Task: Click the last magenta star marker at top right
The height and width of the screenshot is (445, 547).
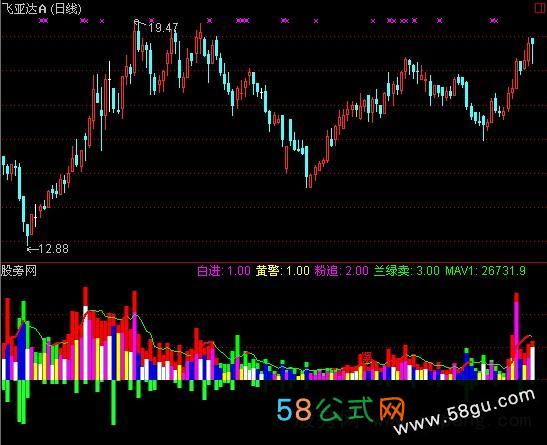Action: coord(494,21)
